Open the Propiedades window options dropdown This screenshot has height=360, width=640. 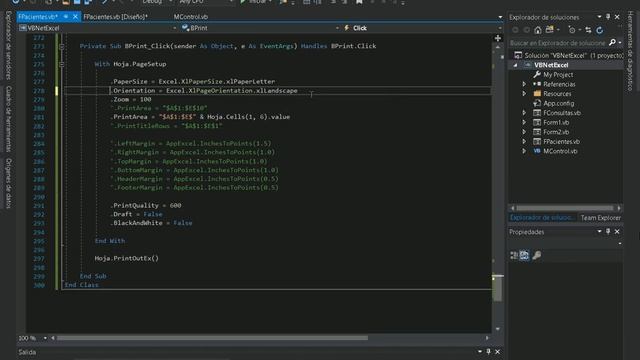coord(599,231)
